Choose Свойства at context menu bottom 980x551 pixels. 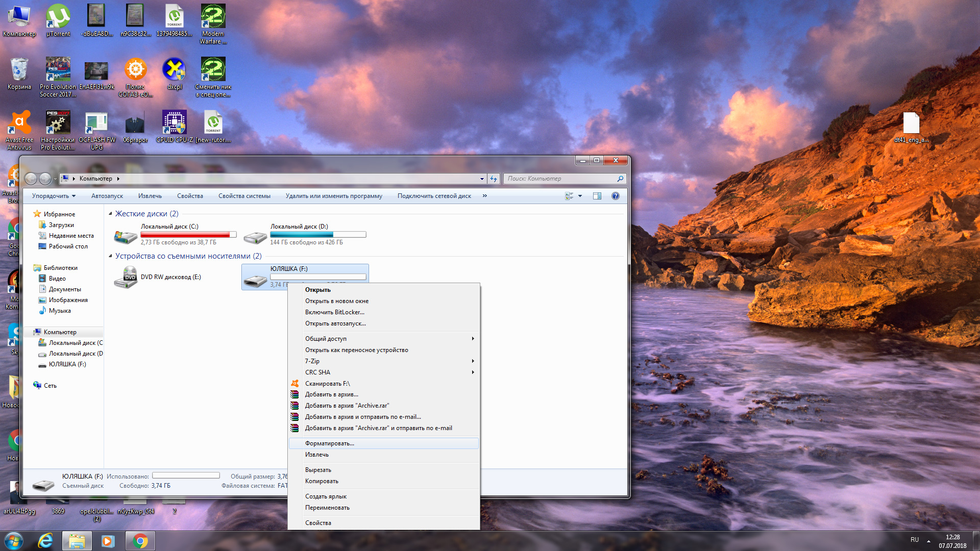click(384, 523)
